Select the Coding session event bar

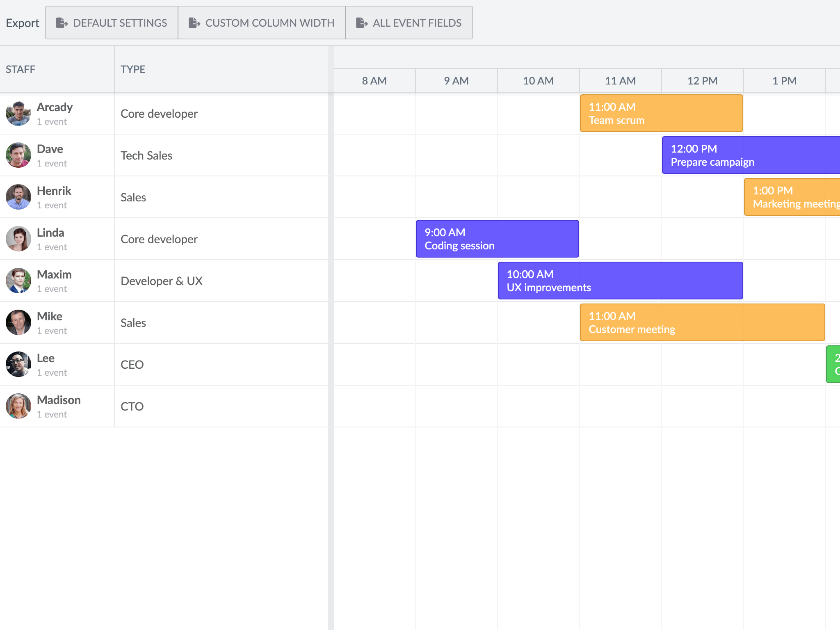(497, 239)
